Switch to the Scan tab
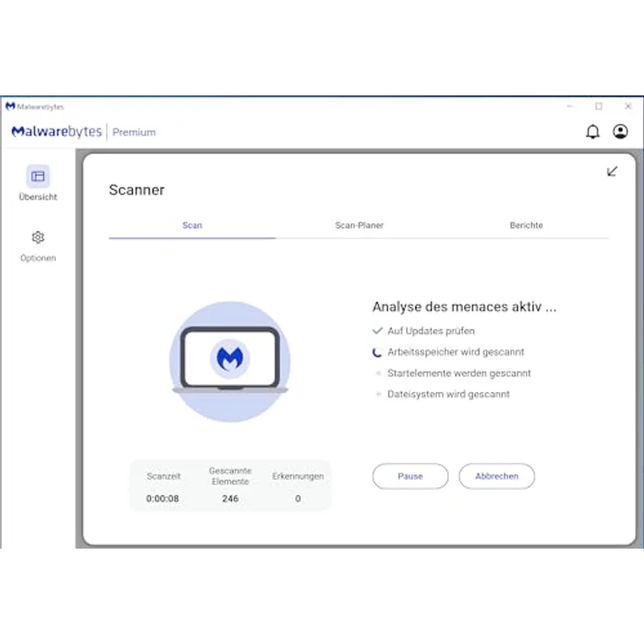This screenshot has height=644, width=644. click(192, 225)
